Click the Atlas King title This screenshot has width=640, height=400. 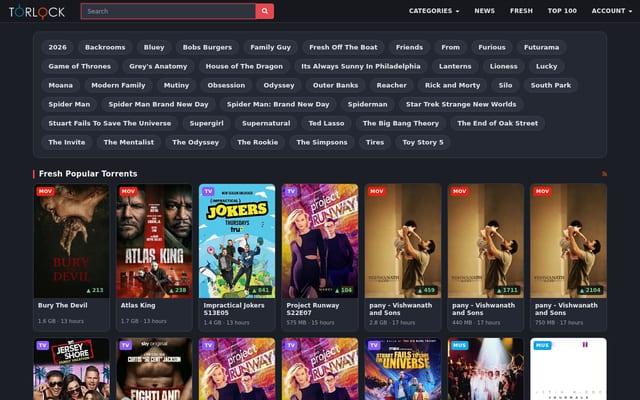(x=138, y=305)
